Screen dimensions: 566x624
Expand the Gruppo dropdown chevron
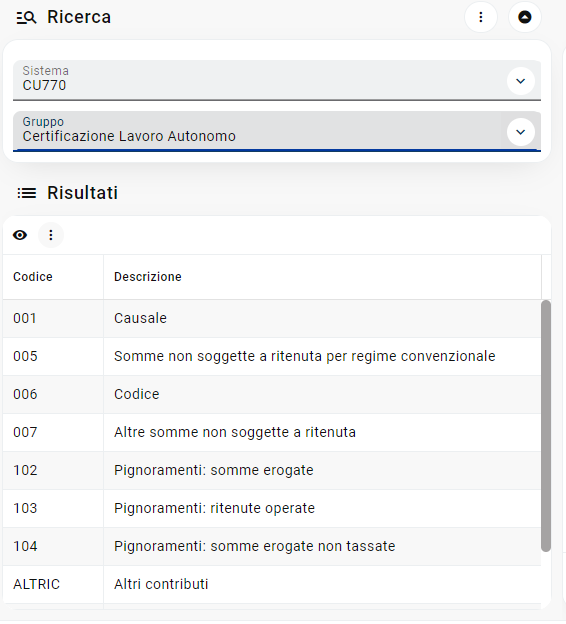point(521,132)
